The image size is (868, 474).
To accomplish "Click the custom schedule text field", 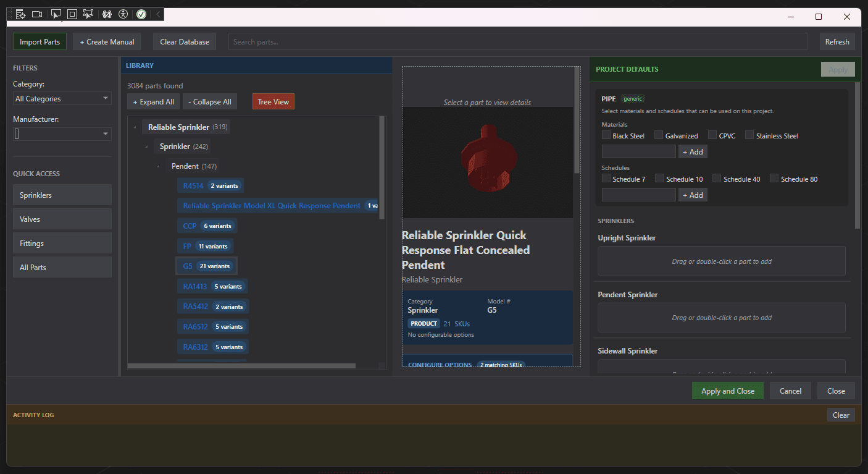I will coord(639,195).
